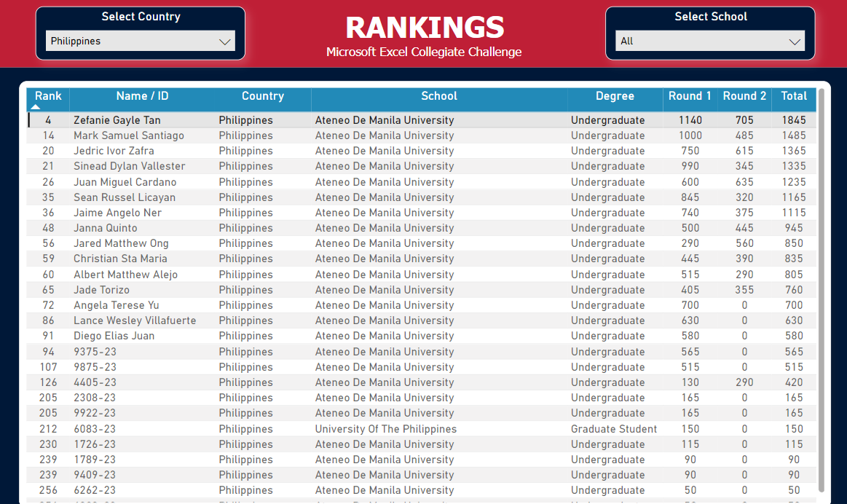Click Lance Wesley Villafuerte's name
This screenshot has width=847, height=504.
click(134, 320)
